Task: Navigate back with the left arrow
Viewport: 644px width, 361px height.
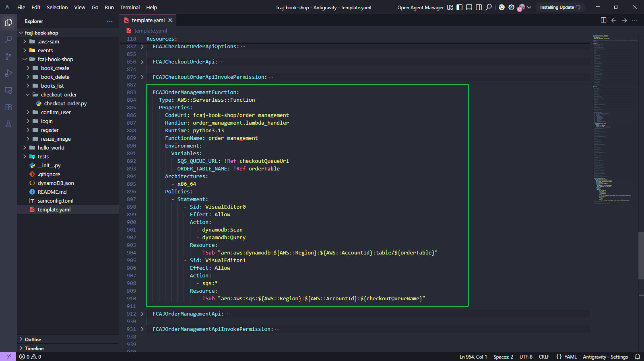Action: (614, 20)
